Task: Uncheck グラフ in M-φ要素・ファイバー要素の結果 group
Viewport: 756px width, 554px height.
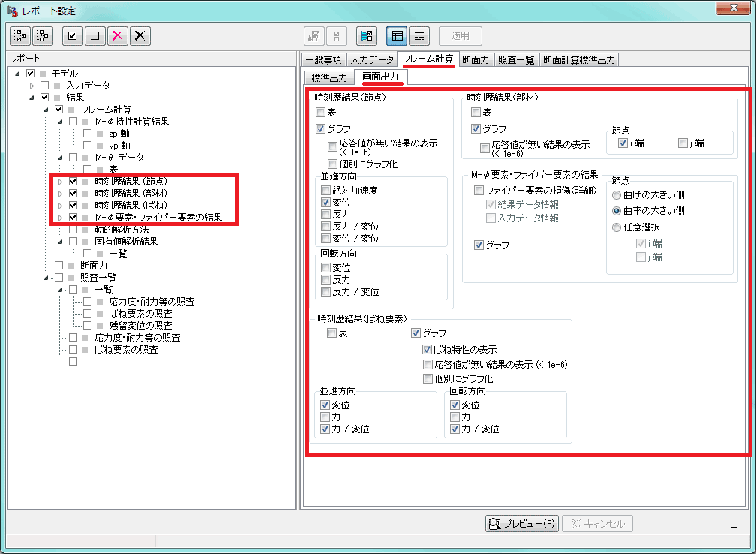Action: 478,245
